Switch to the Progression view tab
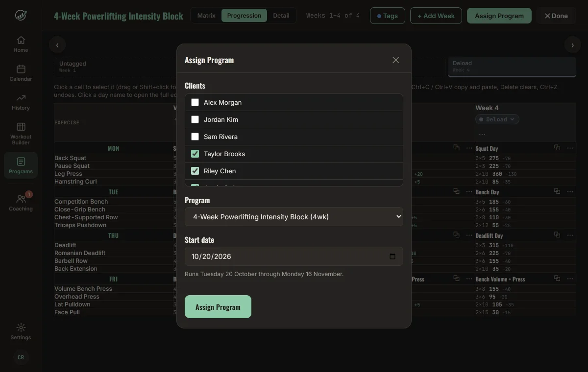This screenshot has height=372, width=588. pyautogui.click(x=244, y=16)
